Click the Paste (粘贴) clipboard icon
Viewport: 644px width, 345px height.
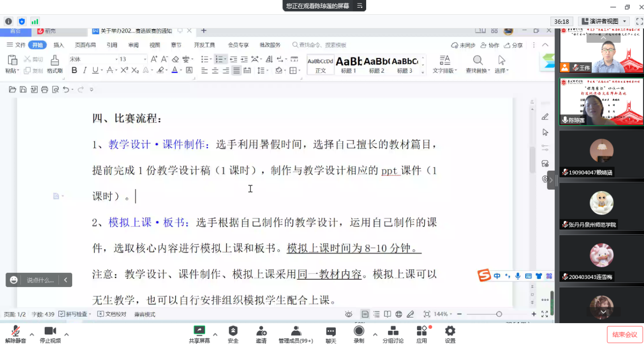click(12, 60)
